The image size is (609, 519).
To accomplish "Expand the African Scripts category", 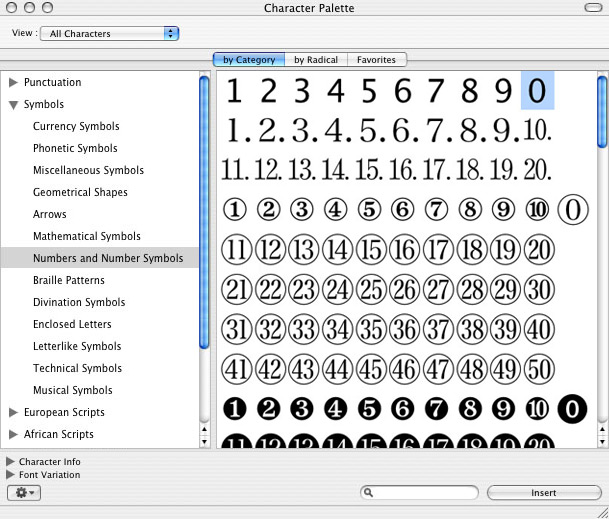I will tap(13, 434).
